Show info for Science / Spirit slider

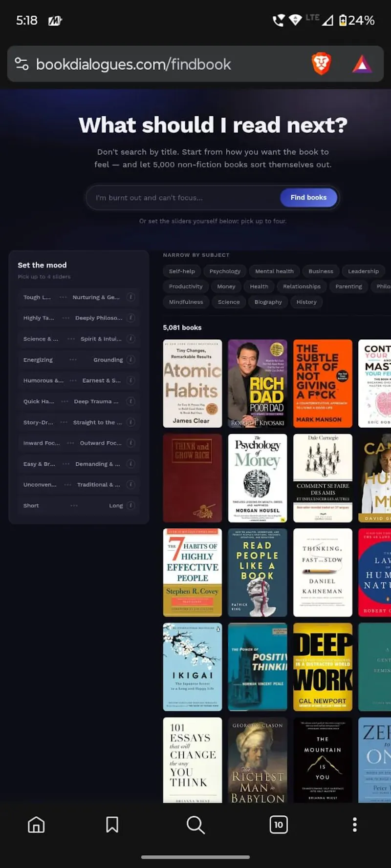pos(130,338)
